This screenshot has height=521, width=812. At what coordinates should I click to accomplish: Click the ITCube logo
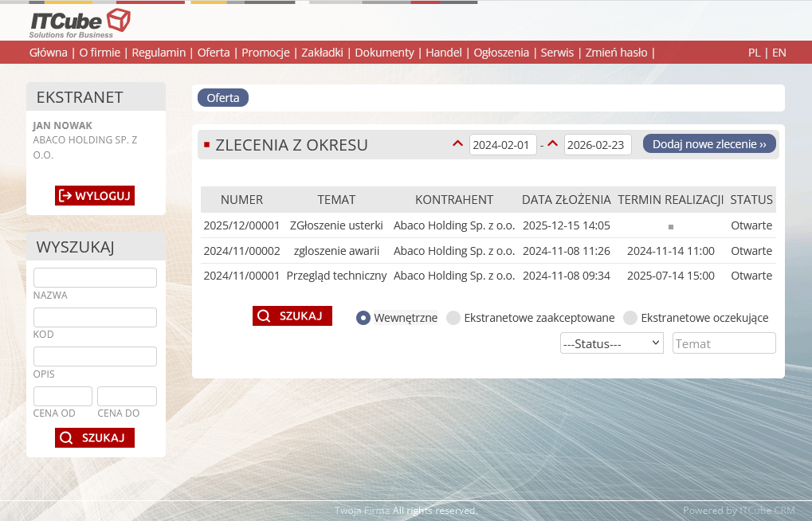pos(79,23)
